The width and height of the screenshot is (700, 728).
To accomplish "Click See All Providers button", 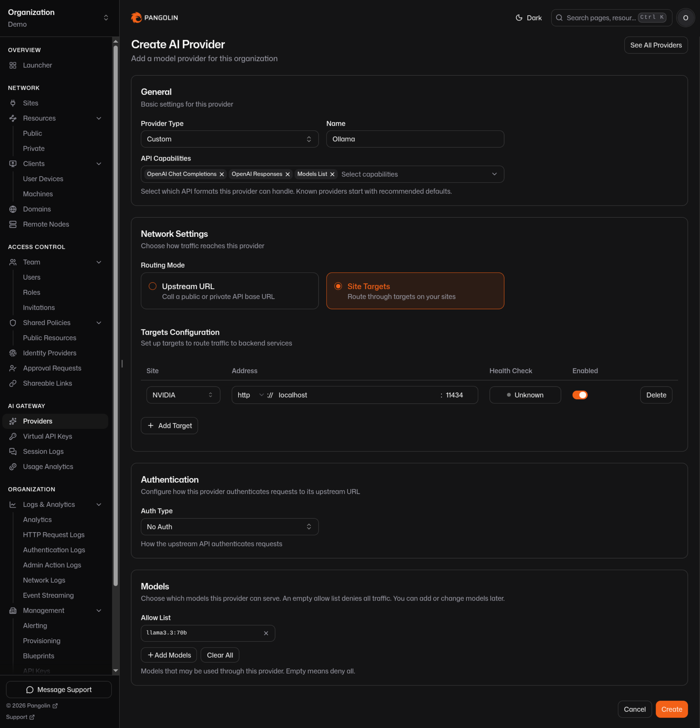I will (x=656, y=45).
